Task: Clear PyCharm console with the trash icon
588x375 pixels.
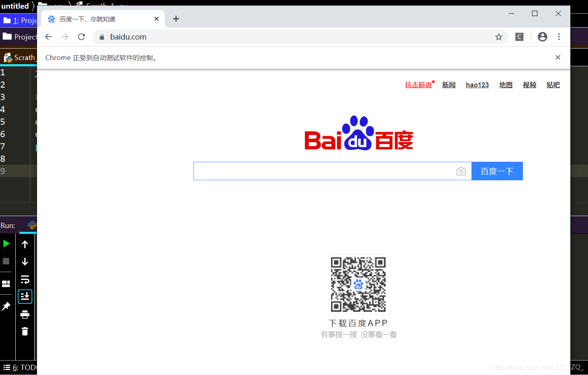Action: click(x=25, y=331)
